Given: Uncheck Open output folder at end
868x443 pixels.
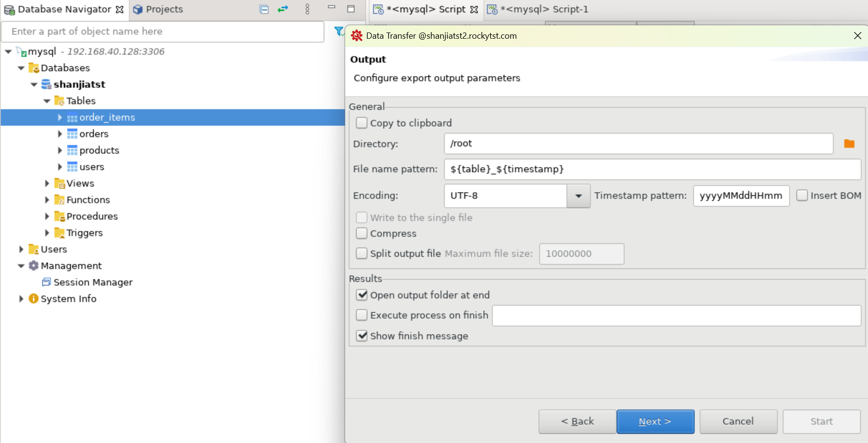Looking at the screenshot, I should click(362, 295).
